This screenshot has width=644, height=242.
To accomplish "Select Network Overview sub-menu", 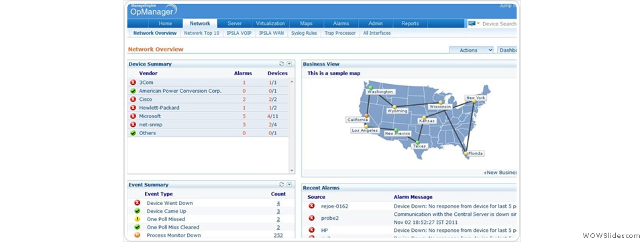I will pos(155,34).
